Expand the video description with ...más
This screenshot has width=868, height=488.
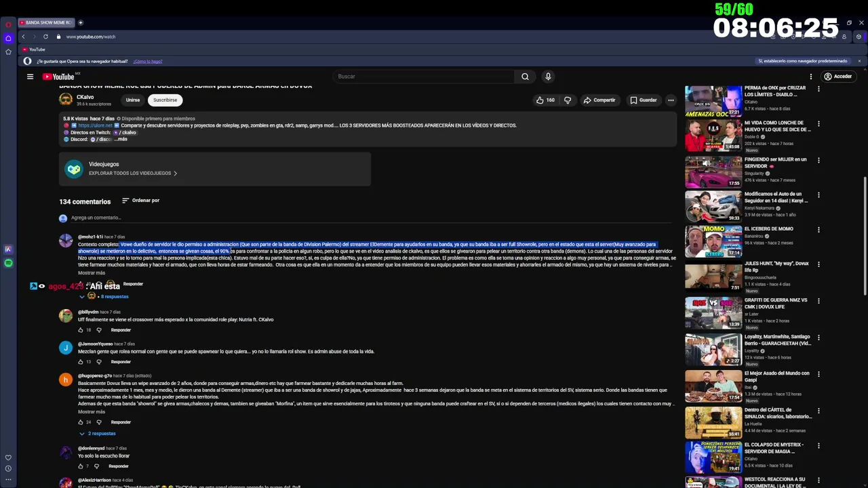[120, 139]
